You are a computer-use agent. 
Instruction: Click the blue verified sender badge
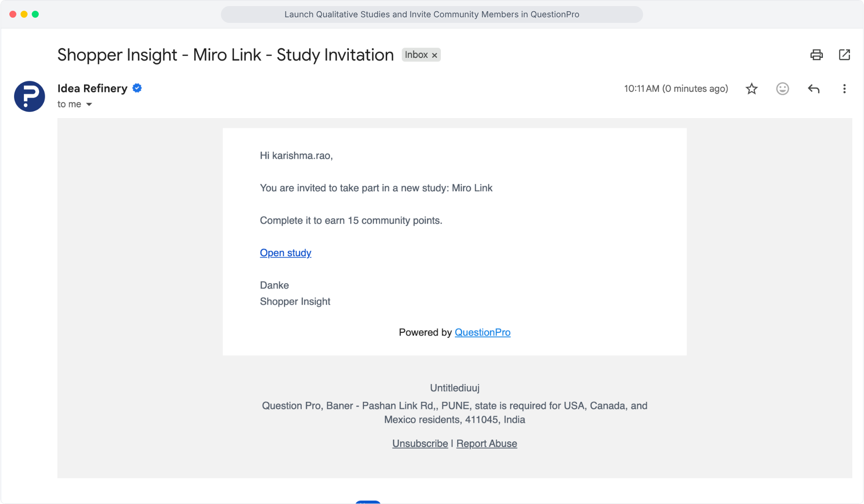[x=137, y=88]
